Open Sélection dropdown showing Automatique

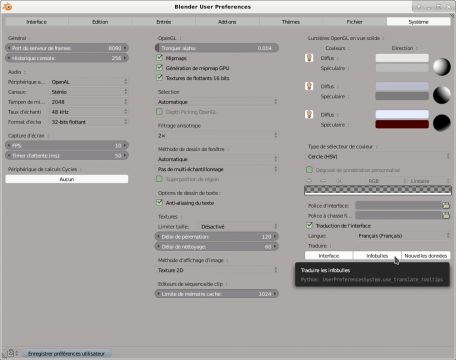click(217, 102)
